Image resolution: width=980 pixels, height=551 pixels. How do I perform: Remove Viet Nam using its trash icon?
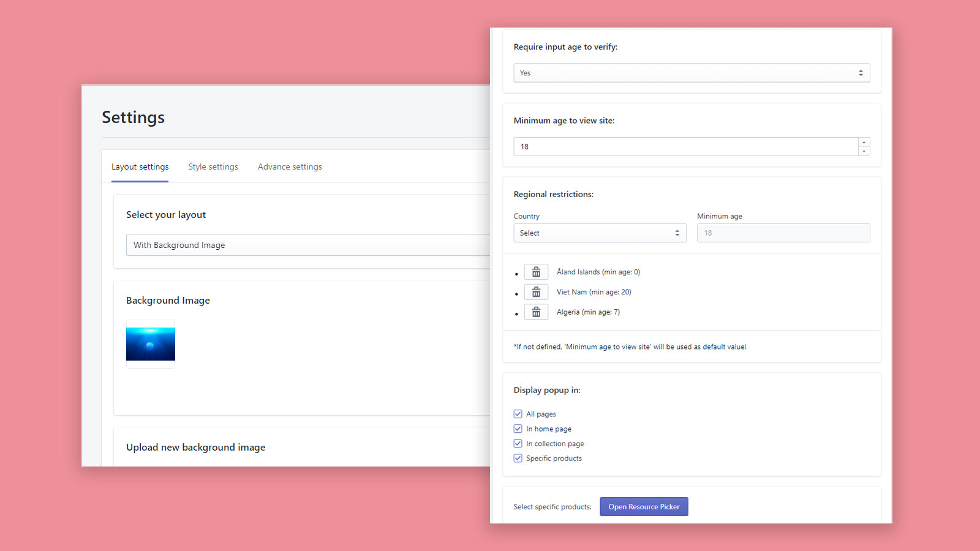click(536, 292)
